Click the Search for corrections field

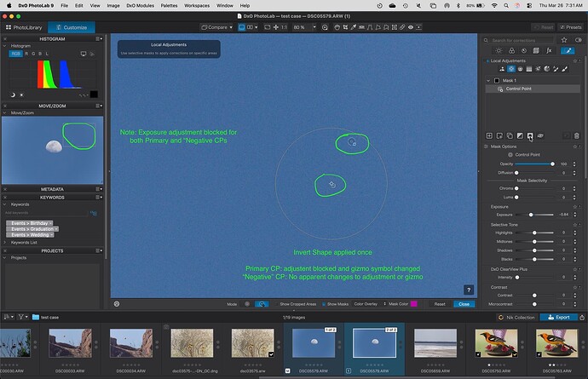522,40
